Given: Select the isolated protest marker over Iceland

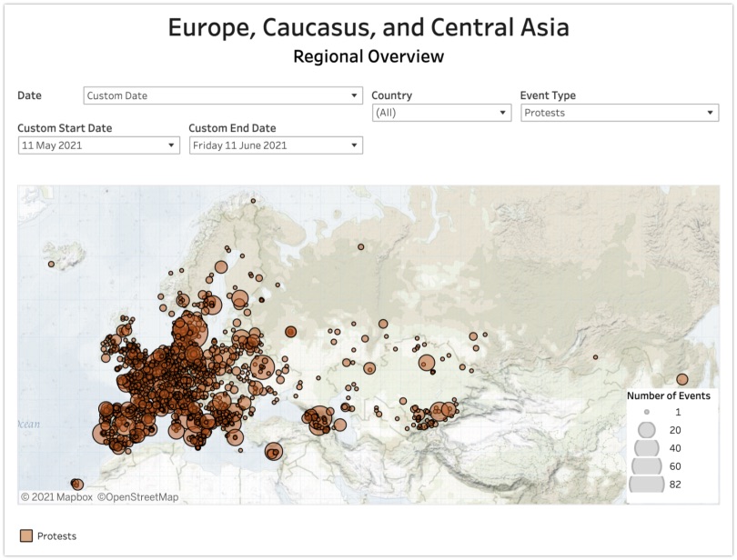Looking at the screenshot, I should pos(52,264).
